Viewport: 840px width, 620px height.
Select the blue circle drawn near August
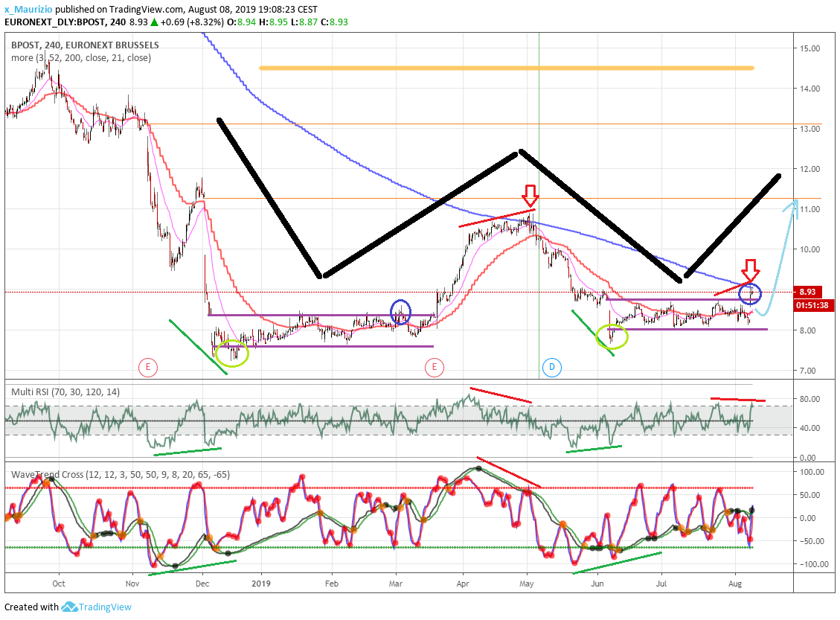pyautogui.click(x=750, y=294)
